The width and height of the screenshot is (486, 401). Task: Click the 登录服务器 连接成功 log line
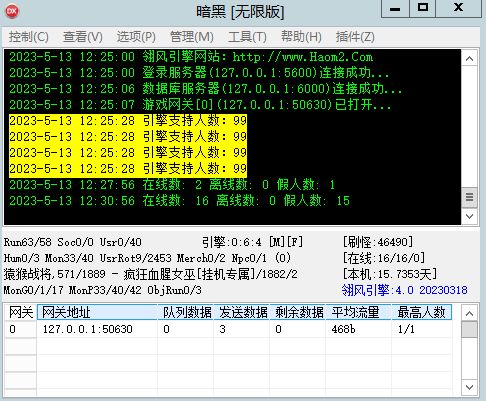pyautogui.click(x=199, y=73)
